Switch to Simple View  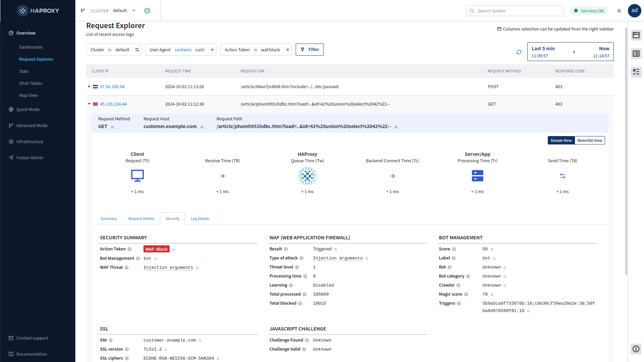pyautogui.click(x=561, y=140)
